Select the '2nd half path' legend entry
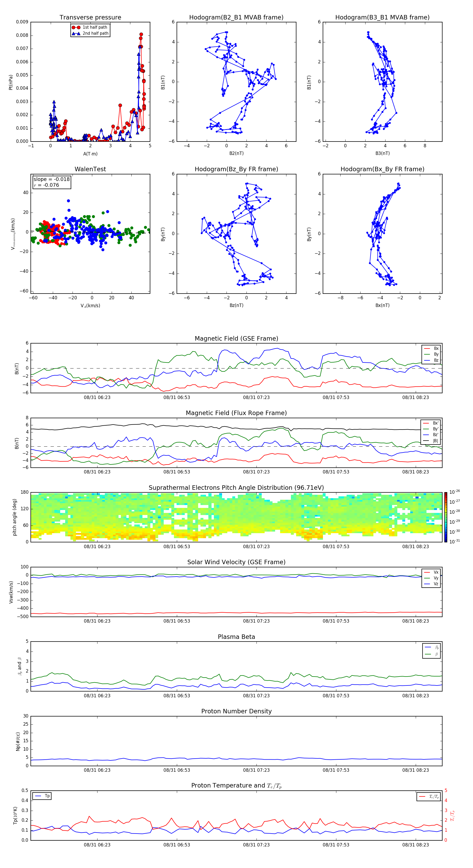Viewport: 473px width, 868px height. coord(91,33)
